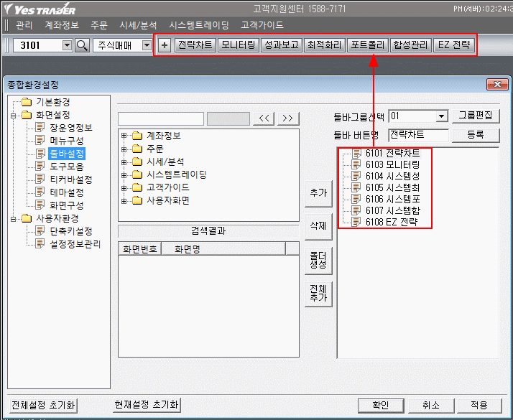This screenshot has width=513, height=420.
Task: Click the plus icon in the toolbar
Action: (165, 45)
